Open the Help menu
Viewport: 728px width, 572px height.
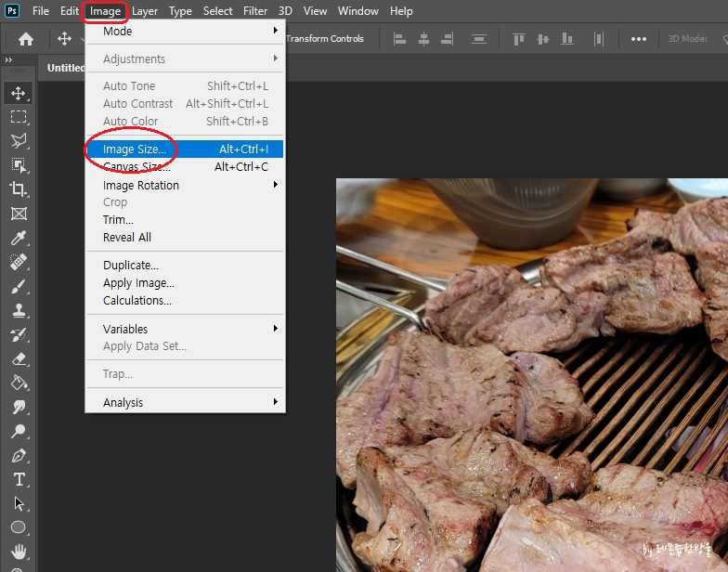point(401,11)
